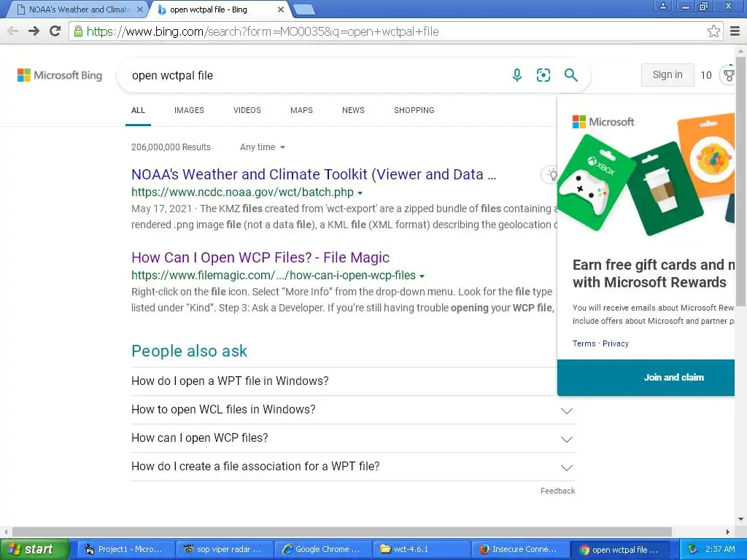Switch to Insecure Conne... Firefox taskbar item
This screenshot has height=560, width=747.
tap(519, 549)
